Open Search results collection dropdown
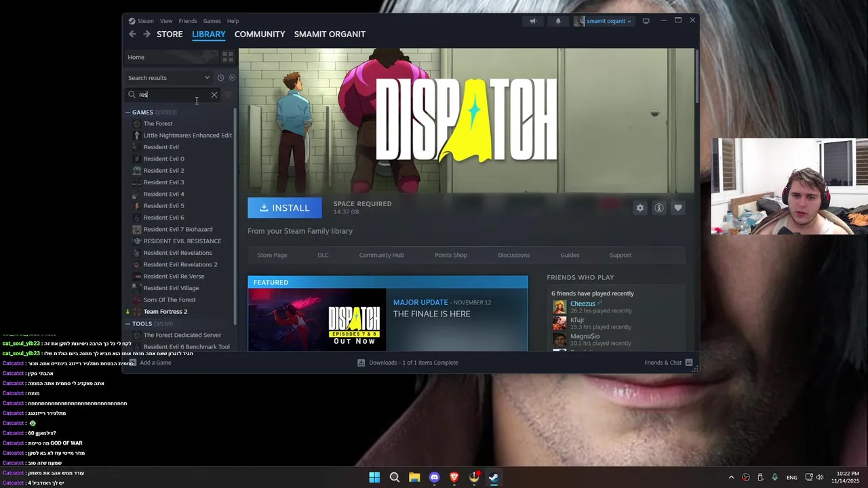The width and height of the screenshot is (868, 488). pos(170,78)
